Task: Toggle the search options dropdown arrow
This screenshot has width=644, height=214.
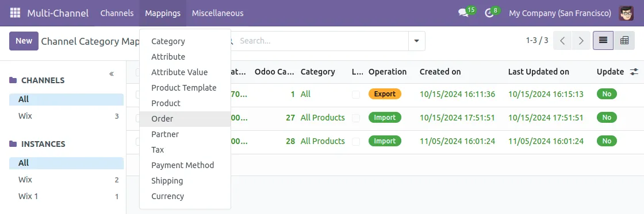Action: coord(417,41)
